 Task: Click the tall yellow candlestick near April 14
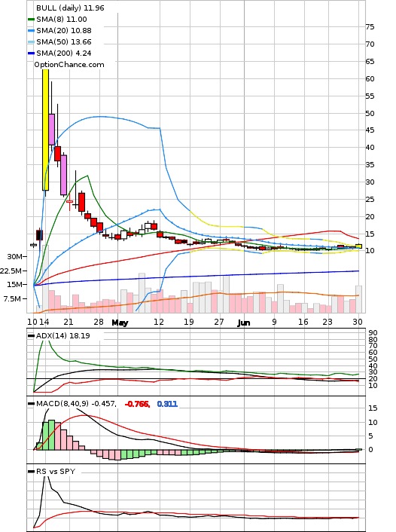coord(45,130)
